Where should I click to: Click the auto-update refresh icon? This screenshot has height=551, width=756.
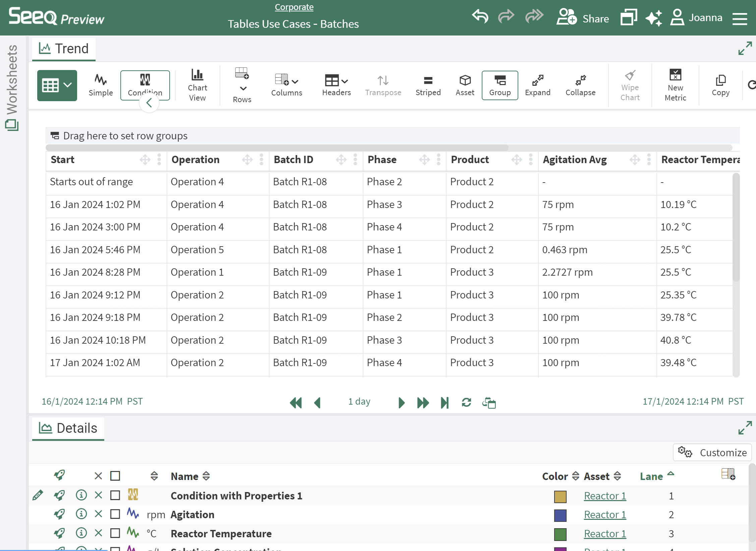[466, 402]
